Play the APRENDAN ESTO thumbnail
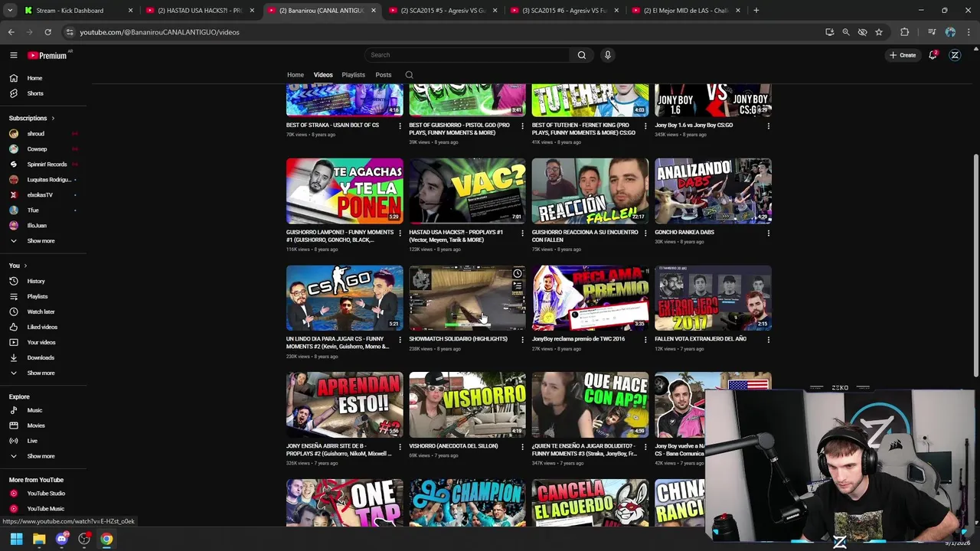 coord(345,405)
